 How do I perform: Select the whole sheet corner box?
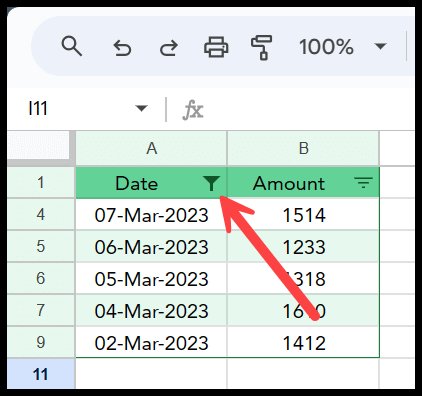pyautogui.click(x=38, y=145)
